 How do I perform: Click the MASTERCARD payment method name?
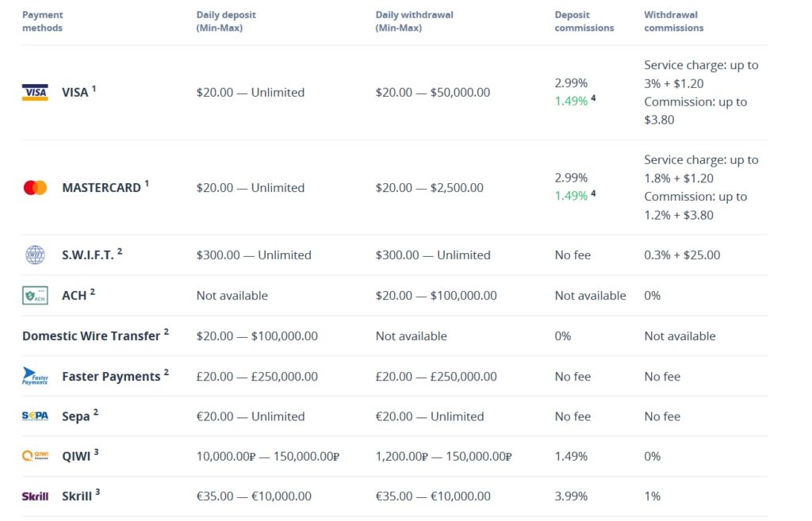pos(101,188)
